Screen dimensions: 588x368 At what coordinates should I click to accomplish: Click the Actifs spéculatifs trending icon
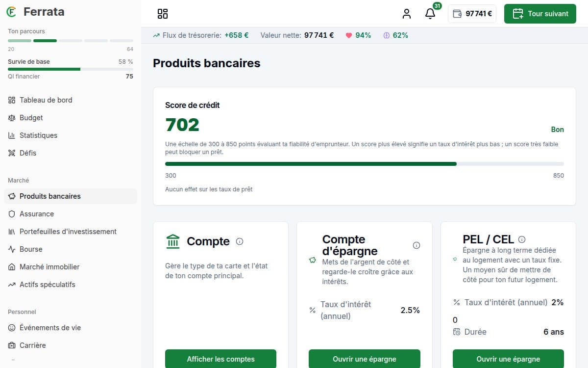[12, 285]
